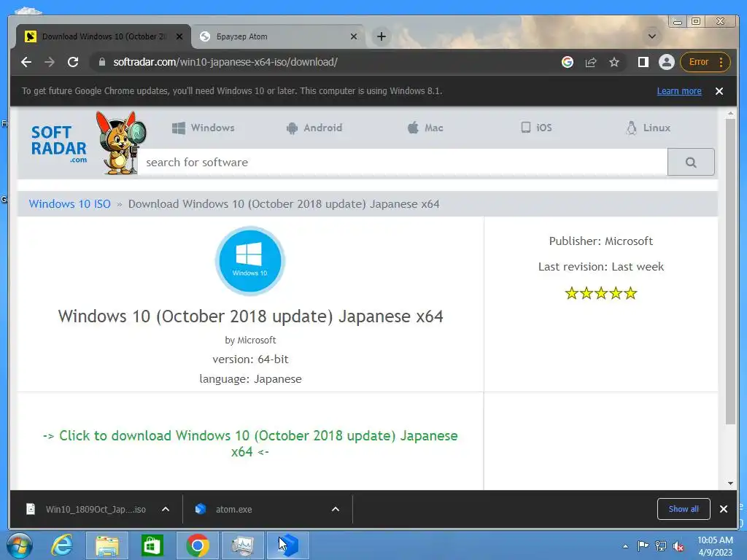Launch Internet Explorer from taskbar
This screenshot has width=747, height=560.
(63, 545)
